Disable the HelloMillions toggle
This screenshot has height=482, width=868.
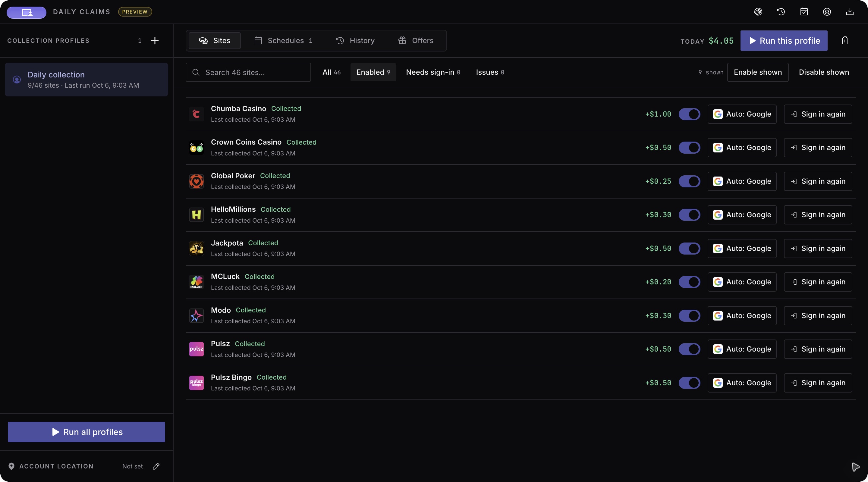[x=689, y=215]
